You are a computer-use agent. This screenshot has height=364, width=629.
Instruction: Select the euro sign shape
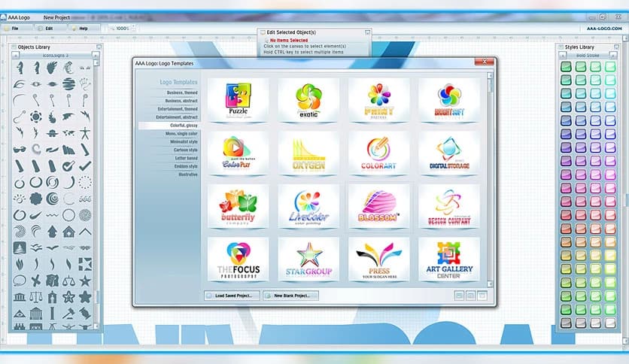coord(68,68)
